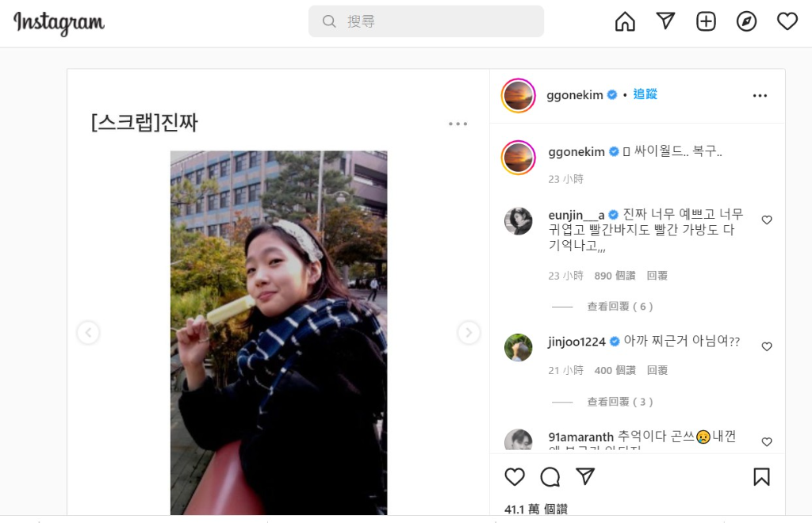Image resolution: width=812 pixels, height=523 pixels.
Task: Save post with the bookmark icon
Action: click(x=761, y=477)
